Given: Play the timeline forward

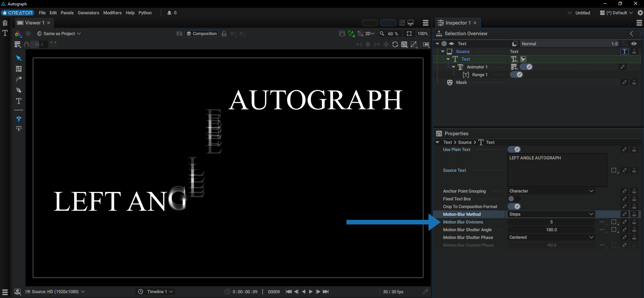Looking at the screenshot, I should pyautogui.click(x=311, y=292).
